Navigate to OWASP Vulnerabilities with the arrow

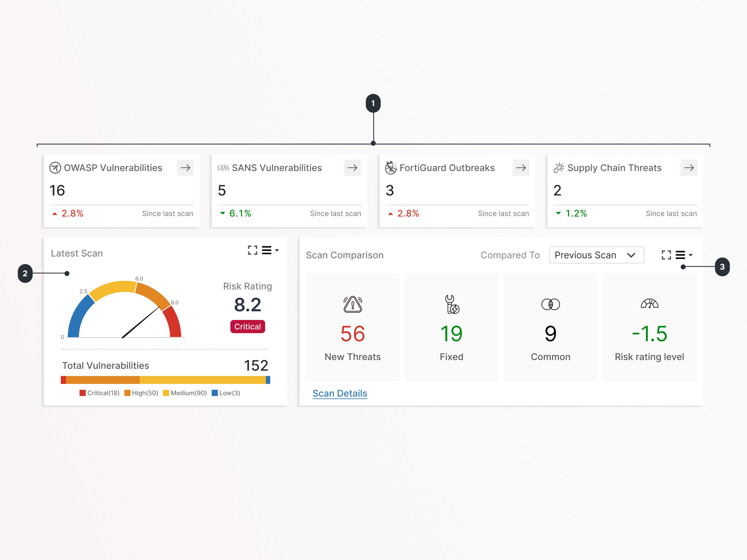[185, 168]
